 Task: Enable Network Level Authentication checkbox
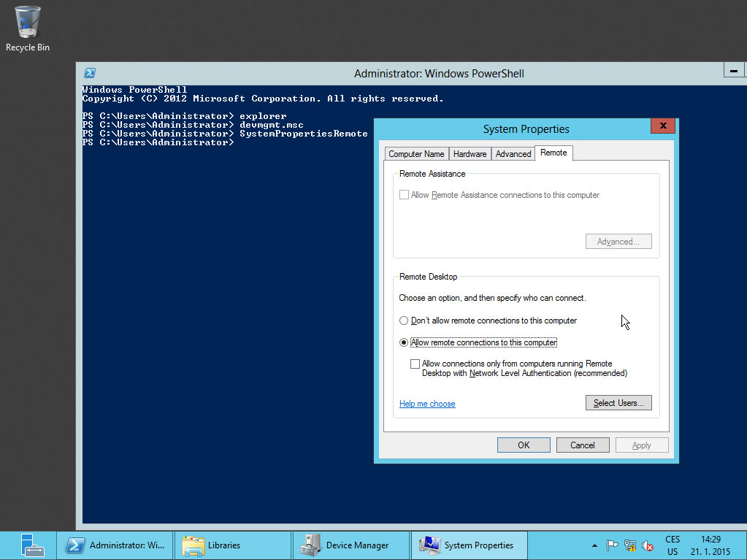click(415, 364)
